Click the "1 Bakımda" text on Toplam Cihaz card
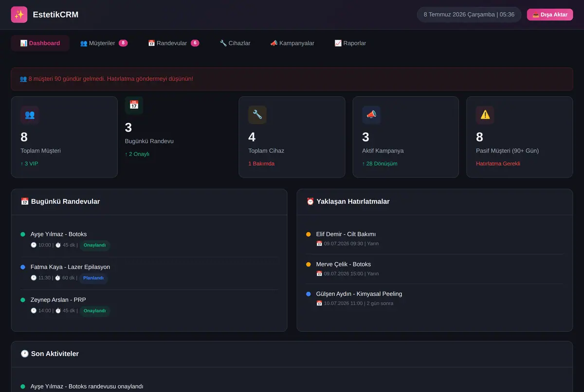 (261, 163)
